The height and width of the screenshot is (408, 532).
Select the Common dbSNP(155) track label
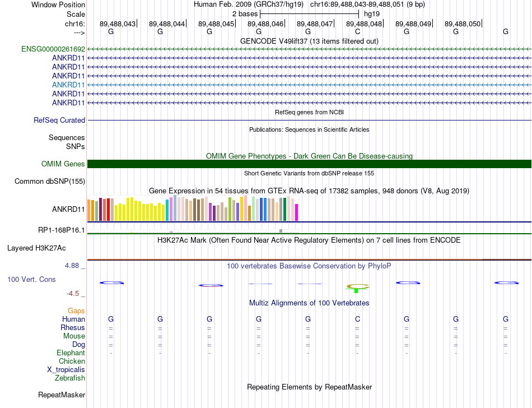click(x=50, y=181)
